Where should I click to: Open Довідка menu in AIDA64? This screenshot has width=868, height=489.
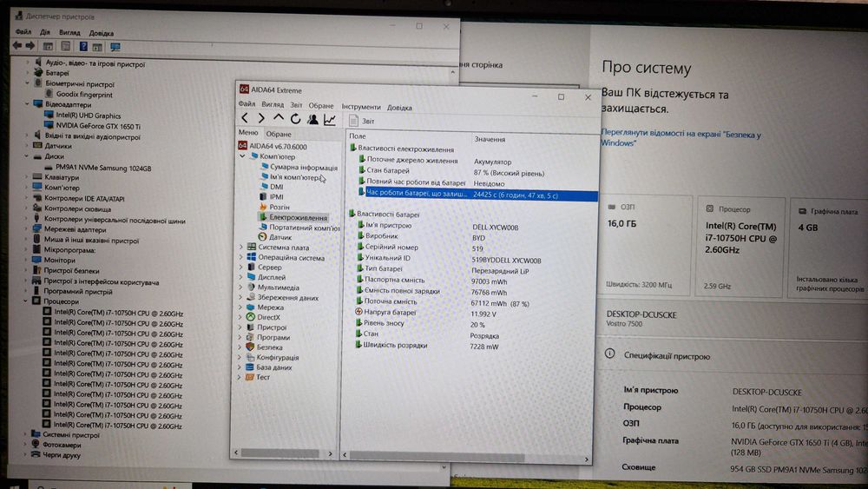click(399, 108)
